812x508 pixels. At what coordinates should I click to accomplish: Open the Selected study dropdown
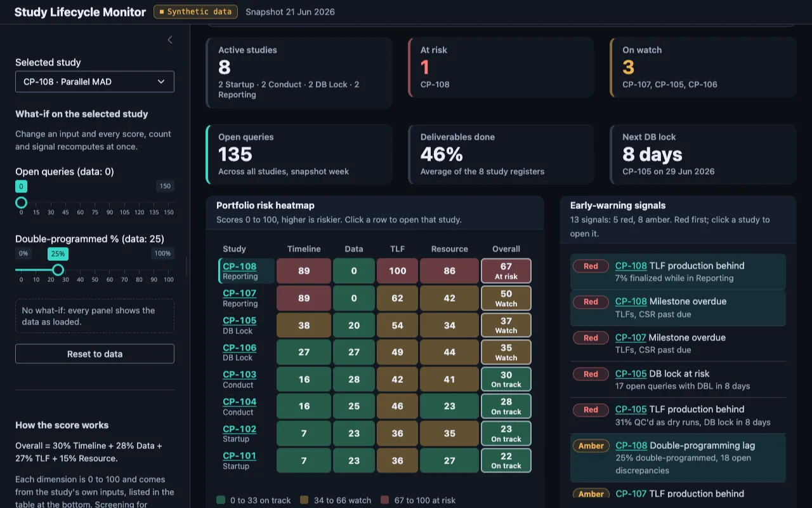[x=95, y=82]
